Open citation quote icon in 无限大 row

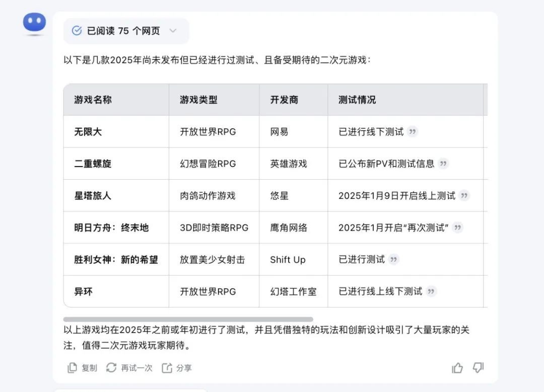click(413, 132)
